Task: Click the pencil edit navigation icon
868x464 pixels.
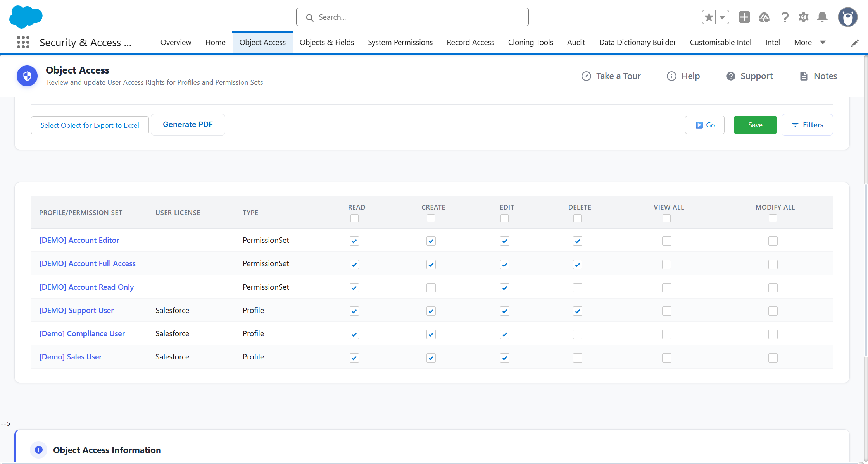Action: (x=855, y=43)
